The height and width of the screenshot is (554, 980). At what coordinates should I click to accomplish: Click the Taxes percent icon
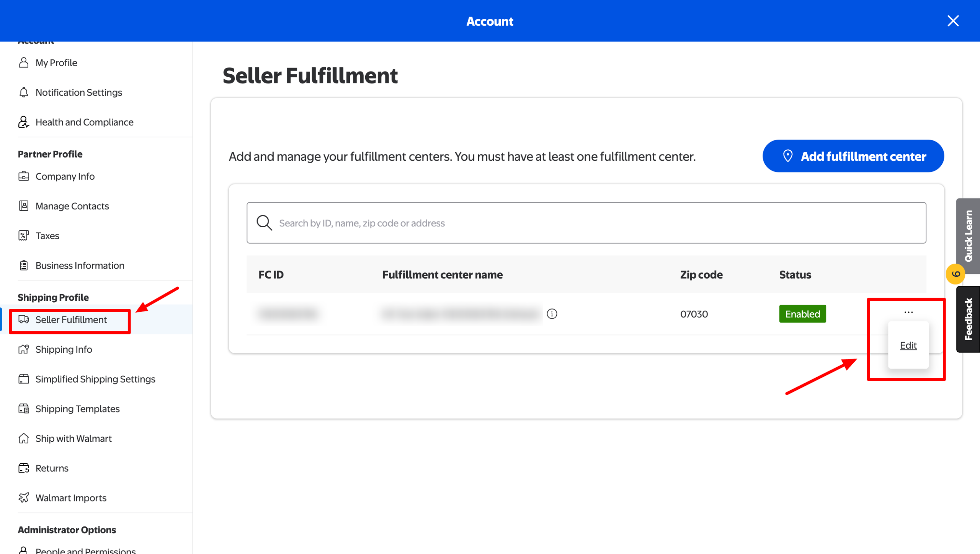(x=24, y=236)
